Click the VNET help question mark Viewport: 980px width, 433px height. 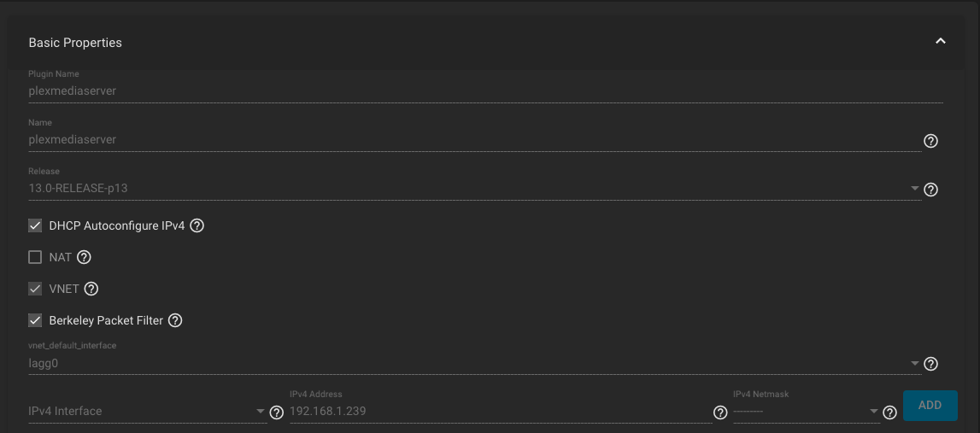click(x=91, y=289)
